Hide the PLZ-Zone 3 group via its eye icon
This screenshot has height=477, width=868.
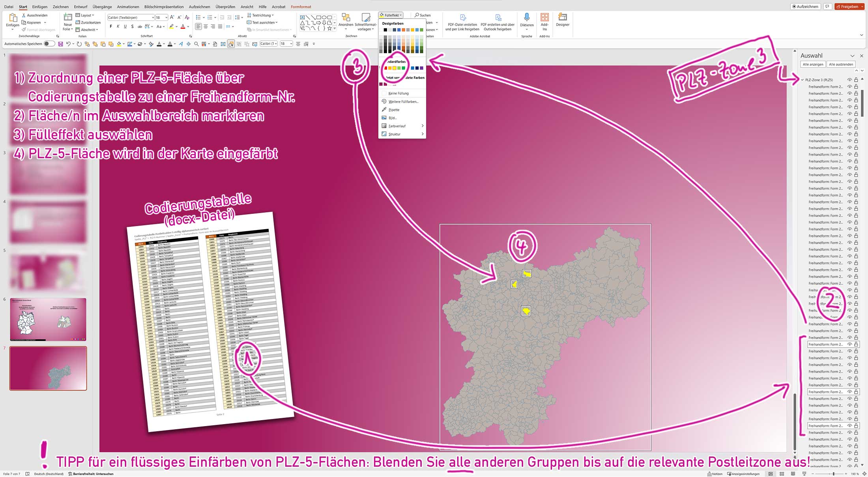pos(849,79)
